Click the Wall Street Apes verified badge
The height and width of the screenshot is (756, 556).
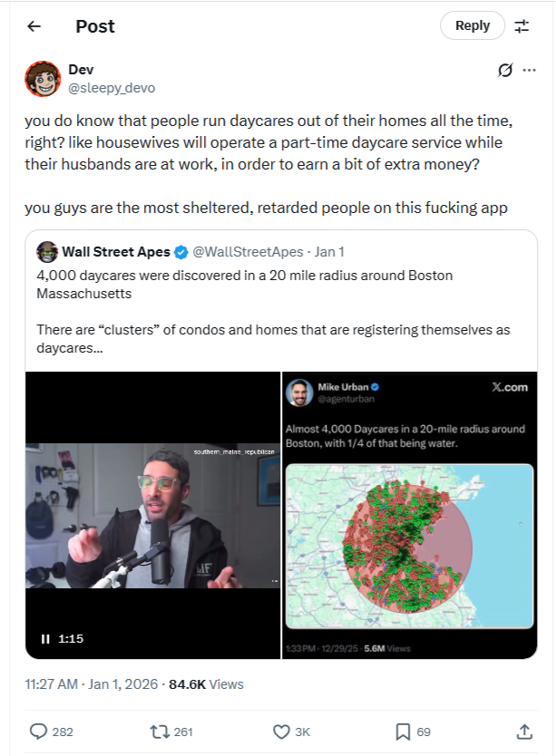(x=181, y=252)
